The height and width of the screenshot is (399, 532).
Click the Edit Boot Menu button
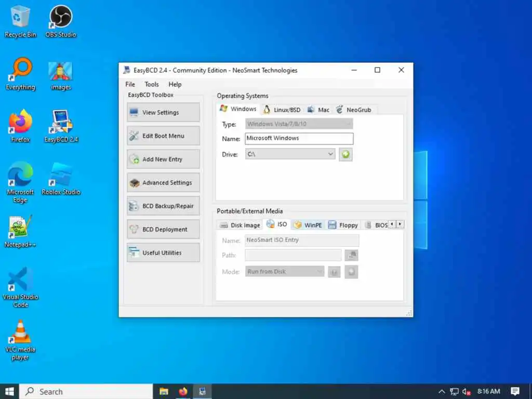pos(163,136)
